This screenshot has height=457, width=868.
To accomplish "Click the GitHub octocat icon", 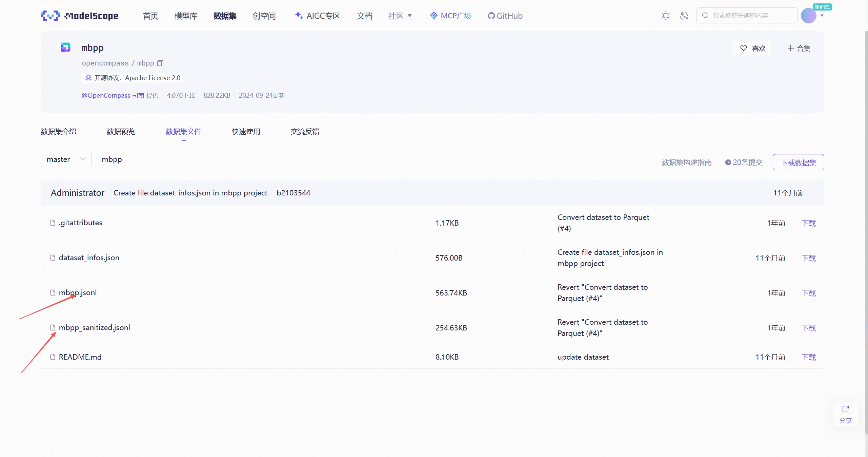I will point(491,16).
